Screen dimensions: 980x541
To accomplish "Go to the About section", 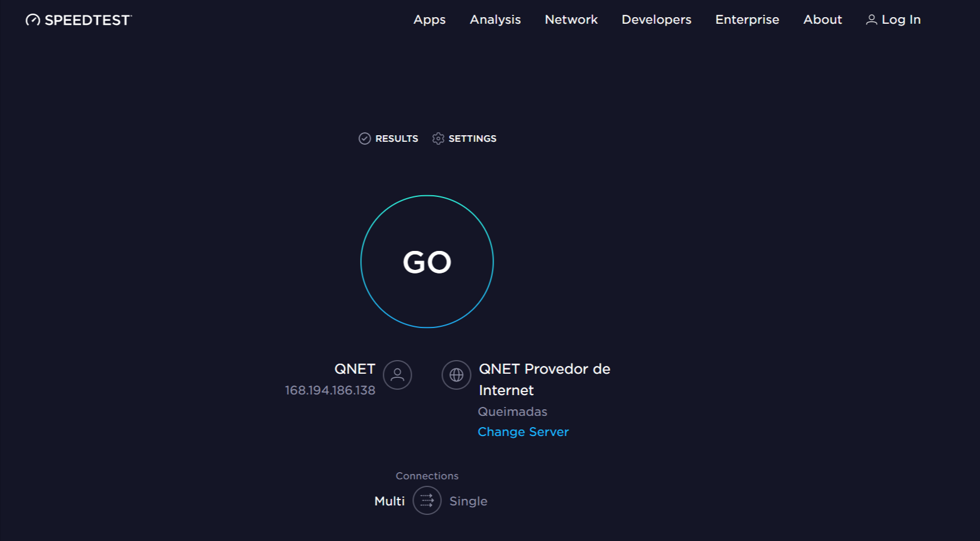I will tap(822, 20).
